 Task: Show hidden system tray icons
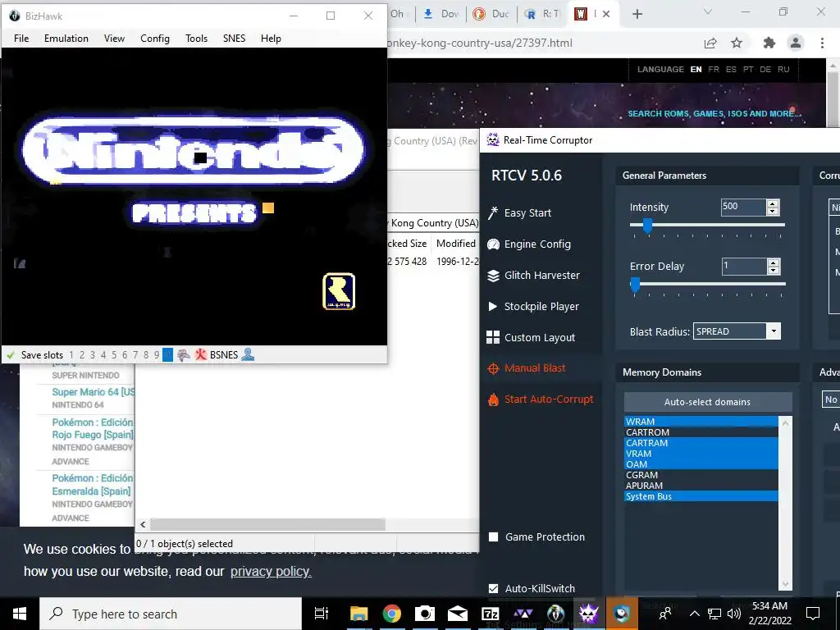694,614
